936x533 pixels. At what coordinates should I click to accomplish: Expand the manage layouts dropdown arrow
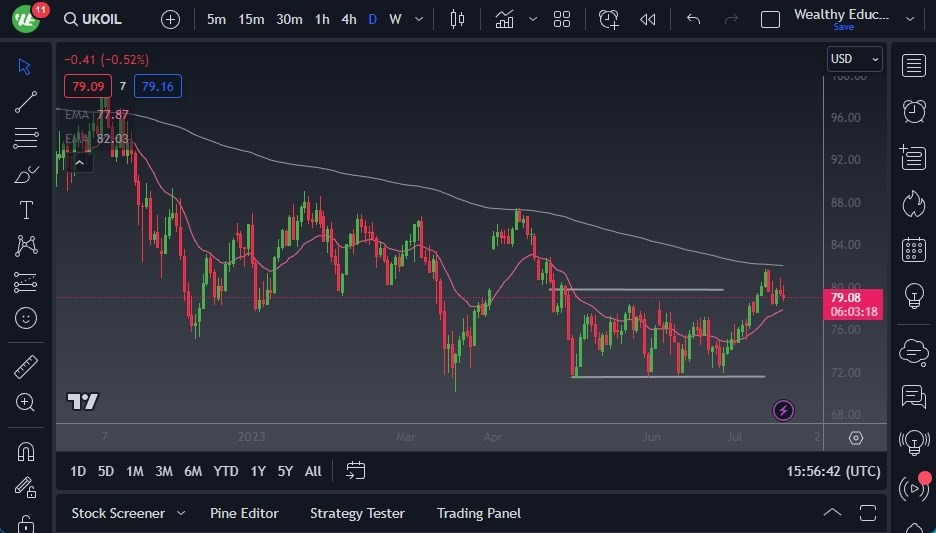(x=910, y=19)
